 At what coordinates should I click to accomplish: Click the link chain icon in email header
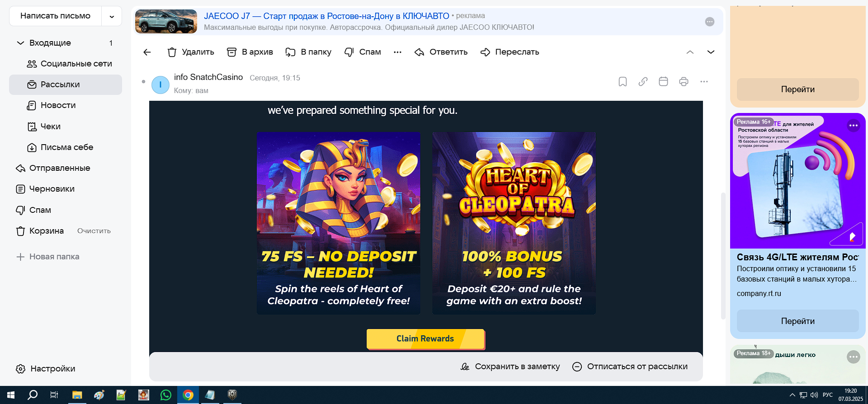643,82
